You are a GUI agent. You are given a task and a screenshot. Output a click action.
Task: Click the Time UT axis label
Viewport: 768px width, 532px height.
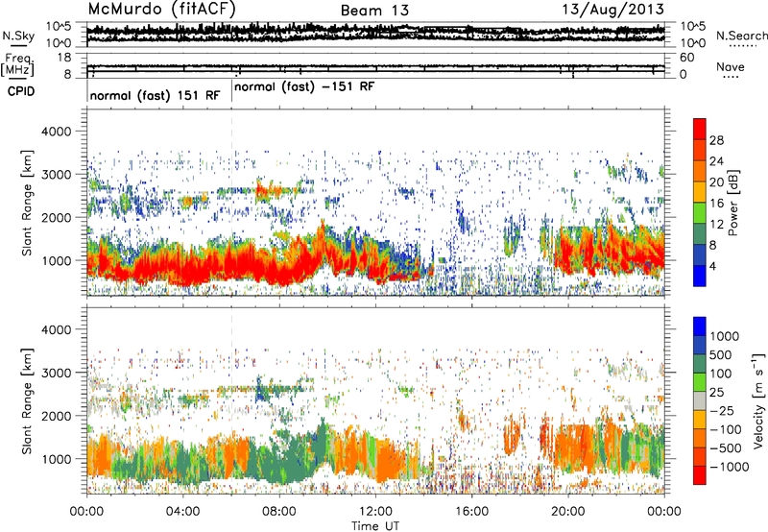375,526
